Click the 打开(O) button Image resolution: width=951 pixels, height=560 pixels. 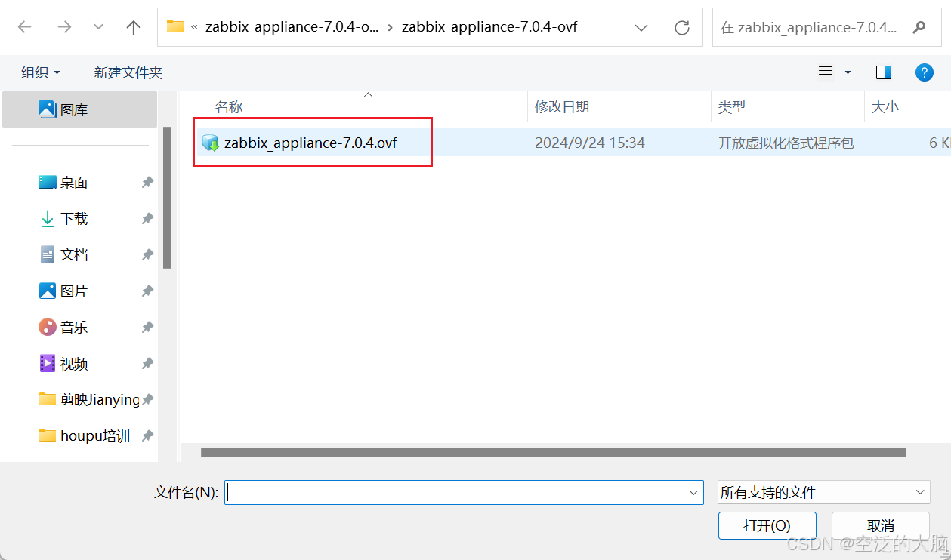point(767,525)
